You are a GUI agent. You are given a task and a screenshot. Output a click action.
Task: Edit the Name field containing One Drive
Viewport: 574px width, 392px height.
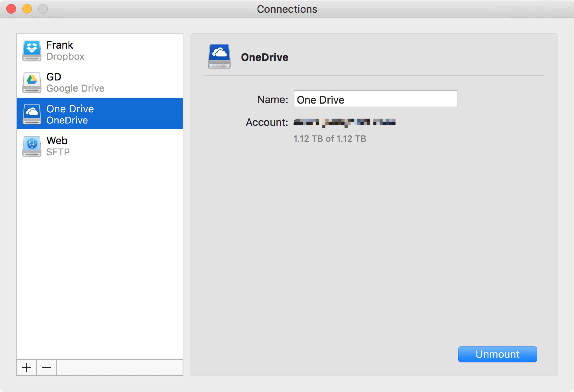click(x=375, y=99)
